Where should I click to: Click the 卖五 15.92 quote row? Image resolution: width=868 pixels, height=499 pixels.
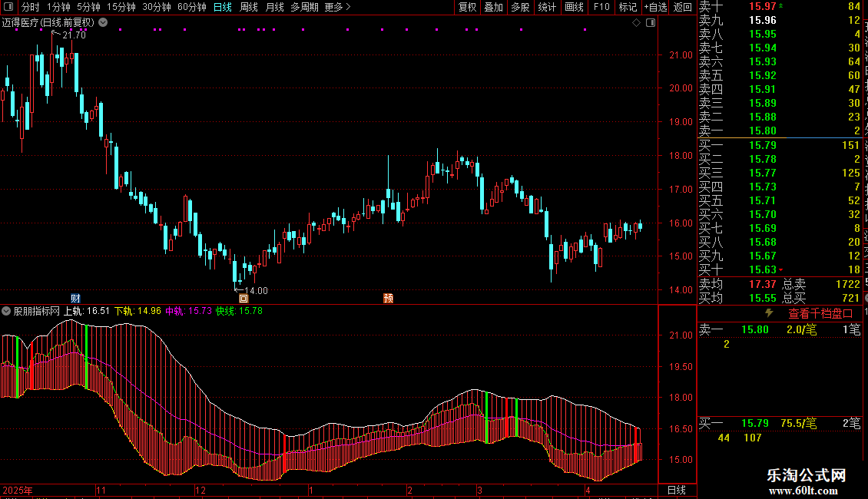[x=780, y=75]
